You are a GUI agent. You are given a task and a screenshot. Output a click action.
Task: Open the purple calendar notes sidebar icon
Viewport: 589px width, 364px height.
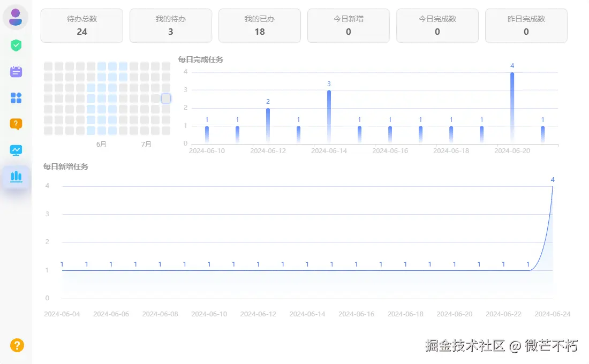pos(16,71)
